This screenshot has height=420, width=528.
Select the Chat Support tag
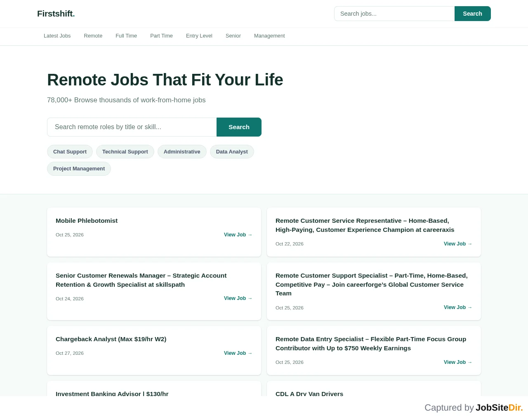[70, 152]
